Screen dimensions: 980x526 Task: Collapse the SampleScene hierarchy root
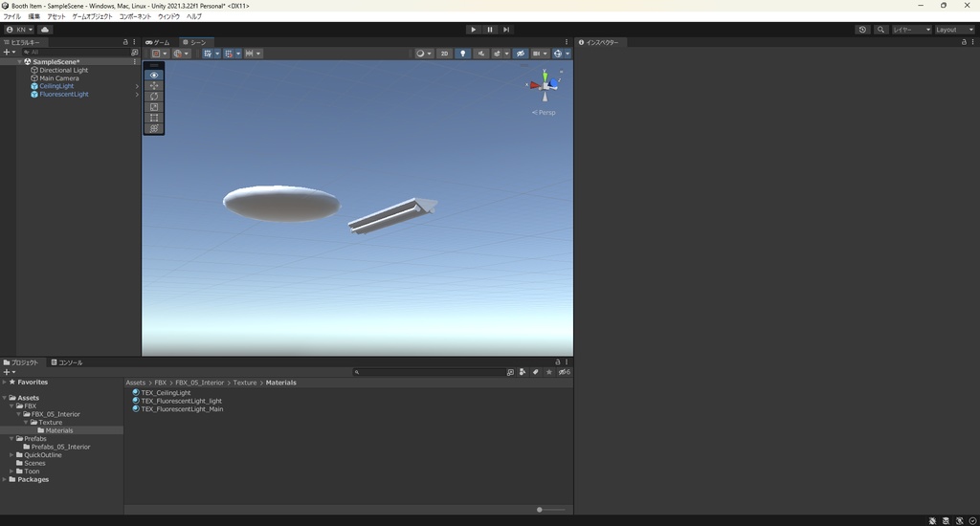20,62
